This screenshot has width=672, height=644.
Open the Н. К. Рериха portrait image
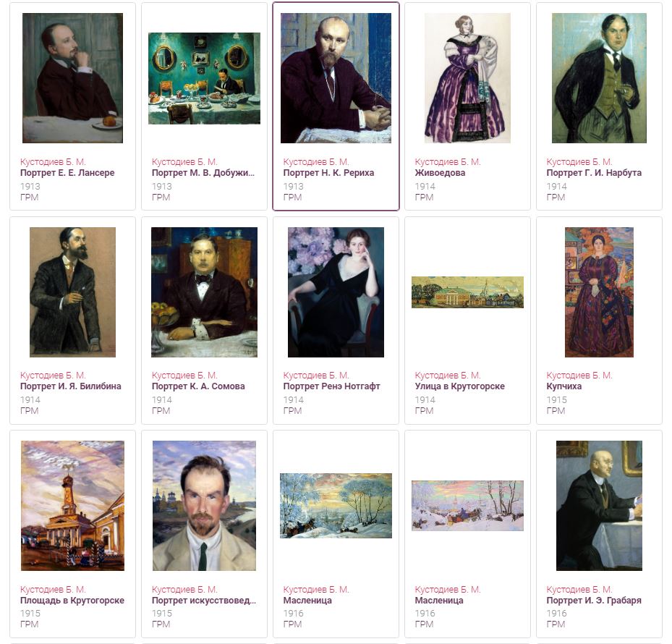point(336,78)
